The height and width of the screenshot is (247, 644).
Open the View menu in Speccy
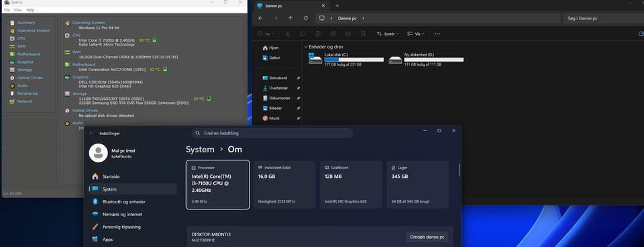(x=18, y=10)
